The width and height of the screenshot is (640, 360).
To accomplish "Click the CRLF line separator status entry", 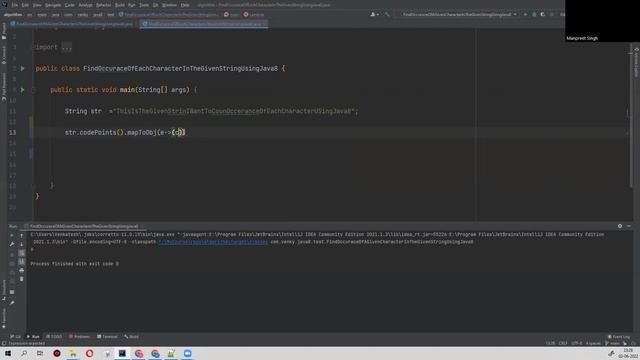I will tap(563, 343).
